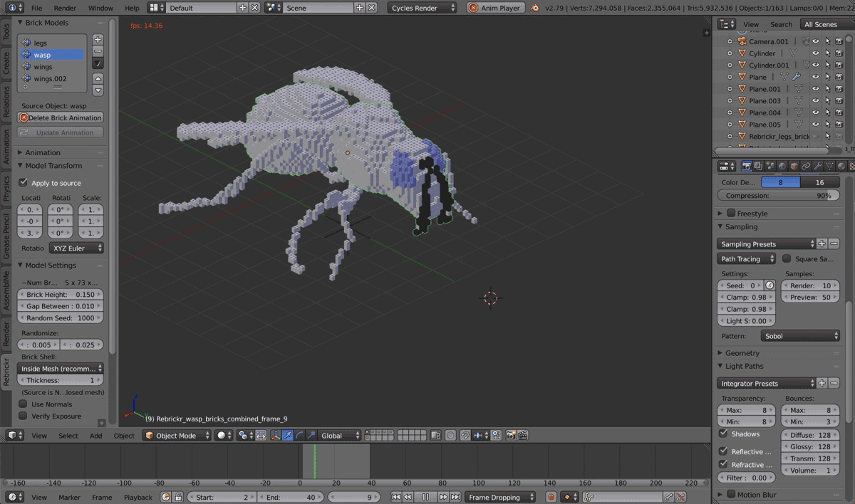855x504 pixels.
Task: Toggle the Reflective caustics checkbox
Action: pos(723,451)
